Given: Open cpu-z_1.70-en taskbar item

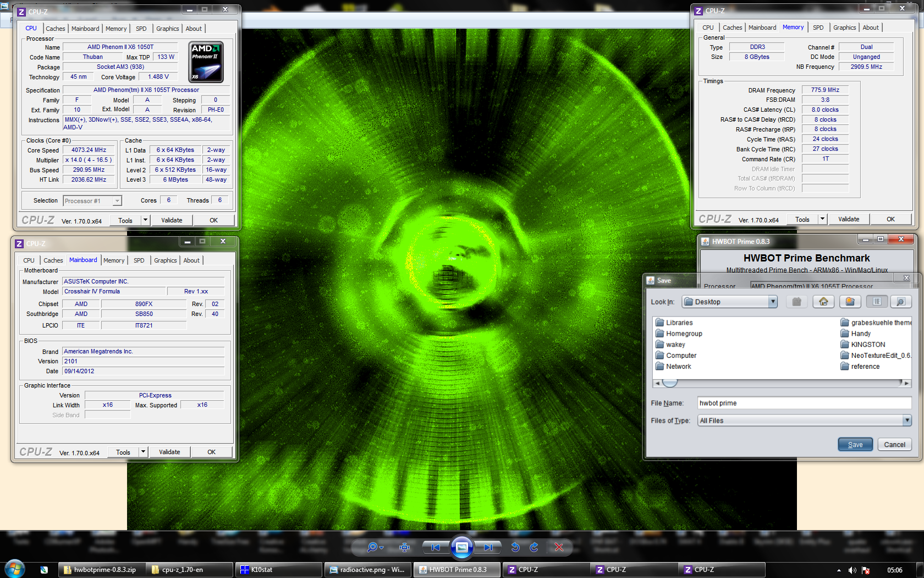Looking at the screenshot, I should [x=190, y=570].
